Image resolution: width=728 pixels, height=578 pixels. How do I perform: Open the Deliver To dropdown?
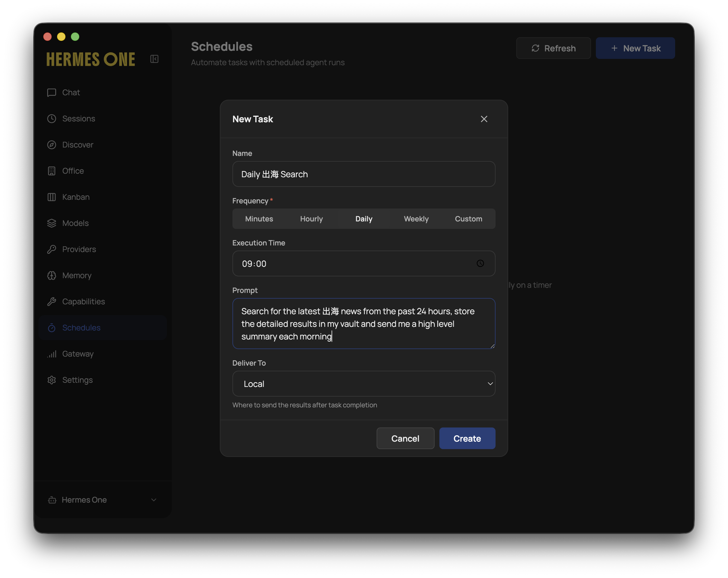(364, 384)
